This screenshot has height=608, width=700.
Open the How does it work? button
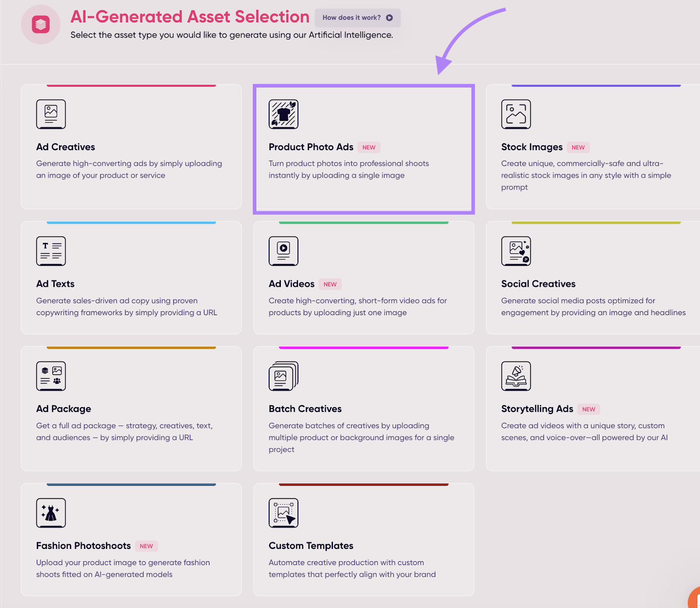[357, 18]
